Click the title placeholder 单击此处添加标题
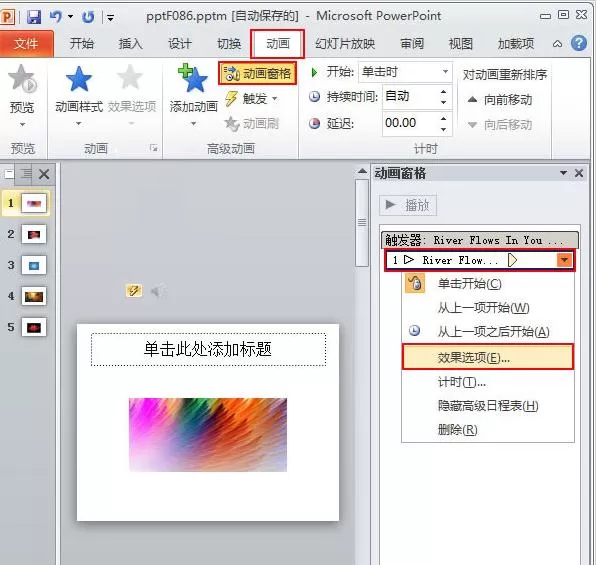 (208, 350)
